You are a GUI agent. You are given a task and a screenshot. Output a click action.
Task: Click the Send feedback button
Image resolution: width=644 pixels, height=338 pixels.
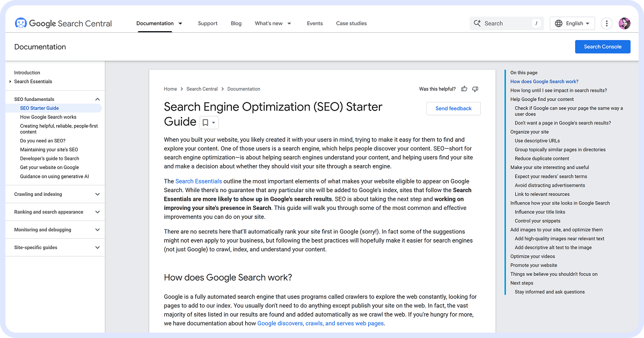453,108
